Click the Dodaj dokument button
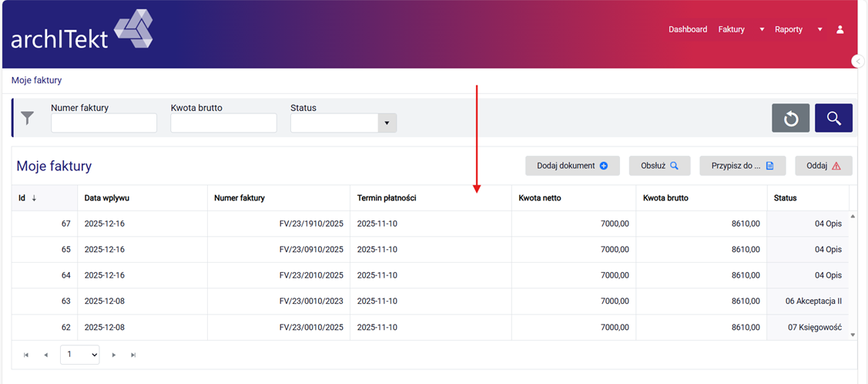Viewport: 868px width, 384px height. point(572,166)
